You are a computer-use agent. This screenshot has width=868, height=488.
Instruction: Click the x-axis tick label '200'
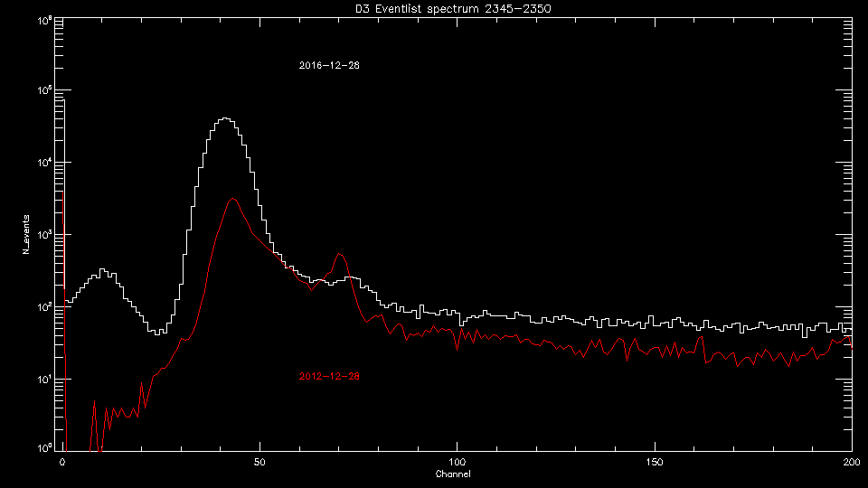point(851,462)
